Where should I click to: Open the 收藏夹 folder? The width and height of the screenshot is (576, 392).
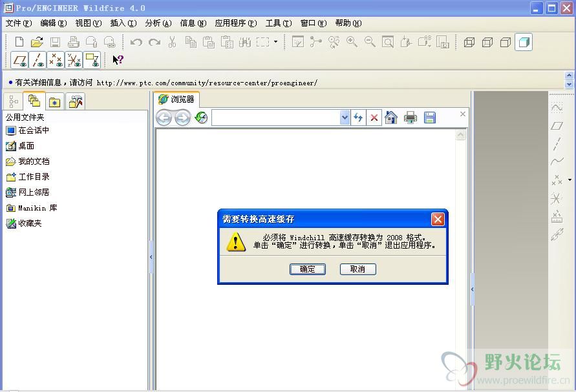click(24, 223)
